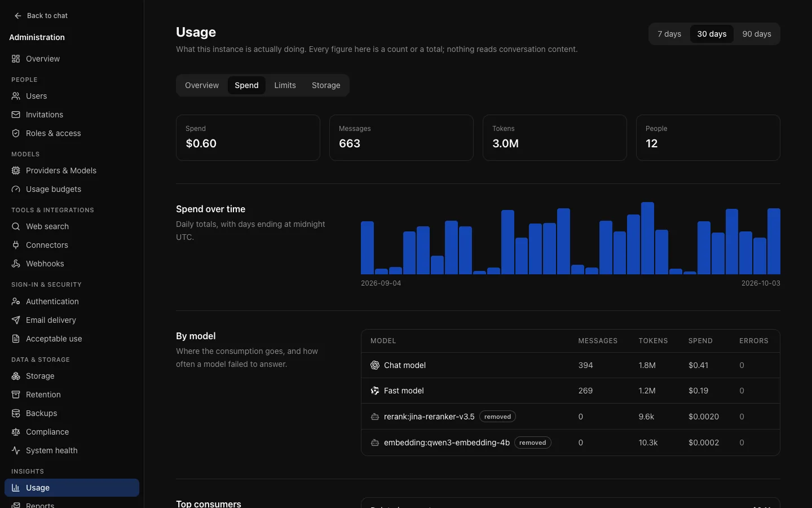Go back to chat
The width and height of the screenshot is (812, 508).
click(41, 16)
